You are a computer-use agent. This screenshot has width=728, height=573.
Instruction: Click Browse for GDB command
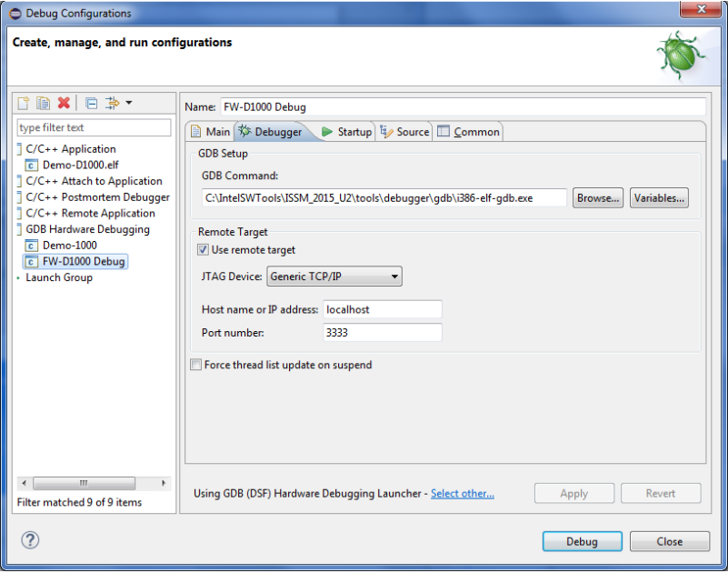coord(597,198)
